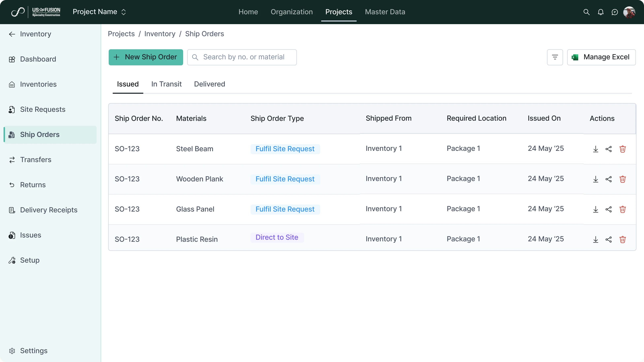The height and width of the screenshot is (362, 644).
Task: Click the Inventories sidebar icon
Action: pyautogui.click(x=12, y=84)
